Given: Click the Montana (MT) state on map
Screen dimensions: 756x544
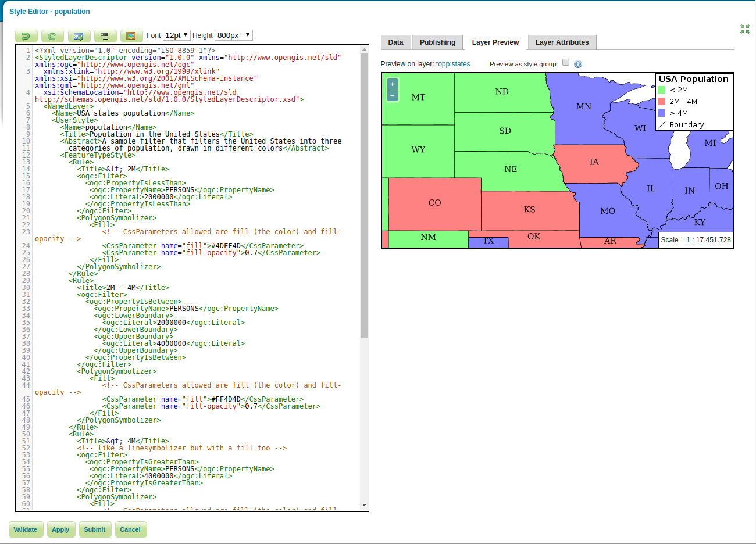Looking at the screenshot, I should click(418, 98).
